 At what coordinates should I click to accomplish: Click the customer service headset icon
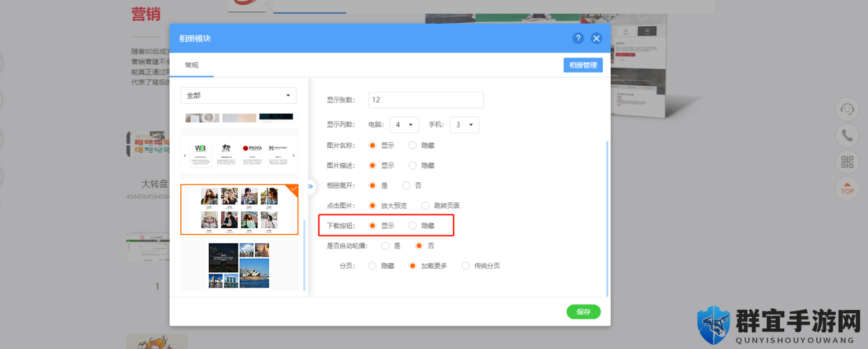tap(847, 110)
